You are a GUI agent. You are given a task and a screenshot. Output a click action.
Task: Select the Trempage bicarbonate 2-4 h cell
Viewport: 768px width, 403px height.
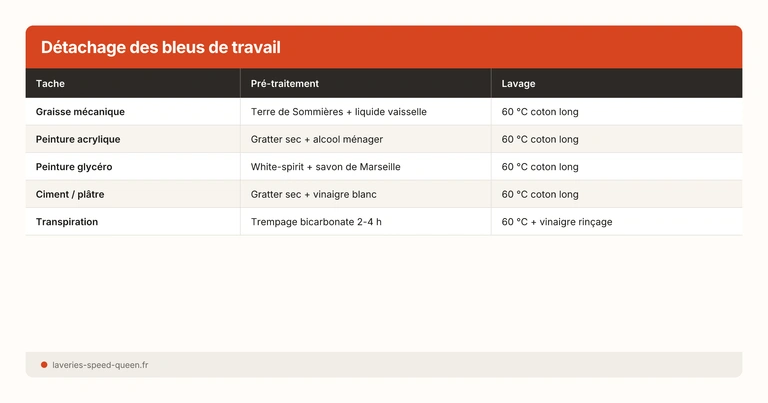tap(317, 222)
